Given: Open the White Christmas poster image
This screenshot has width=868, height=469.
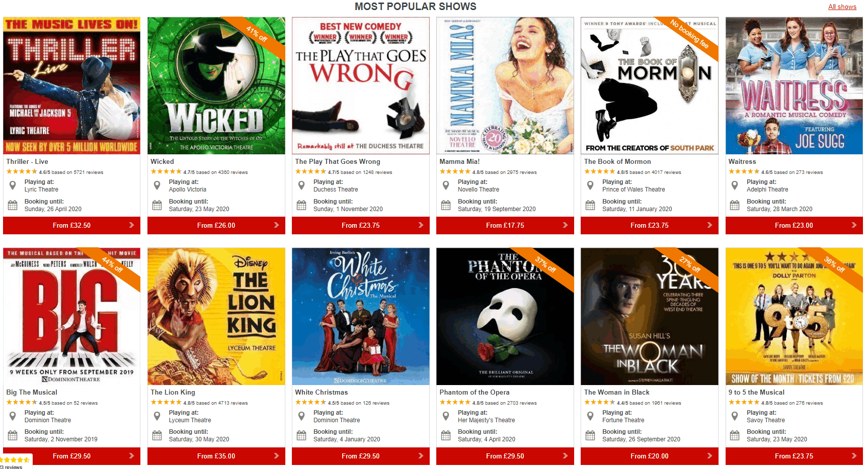Looking at the screenshot, I should pos(360,316).
